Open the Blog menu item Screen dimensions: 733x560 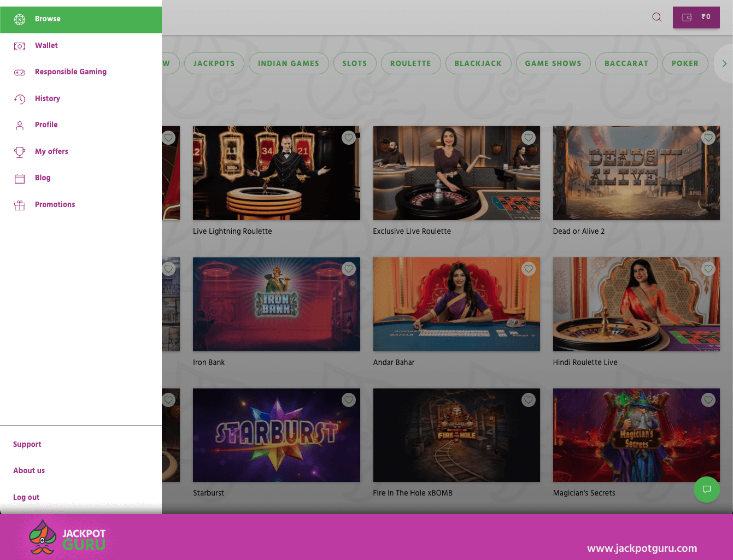(x=81, y=178)
